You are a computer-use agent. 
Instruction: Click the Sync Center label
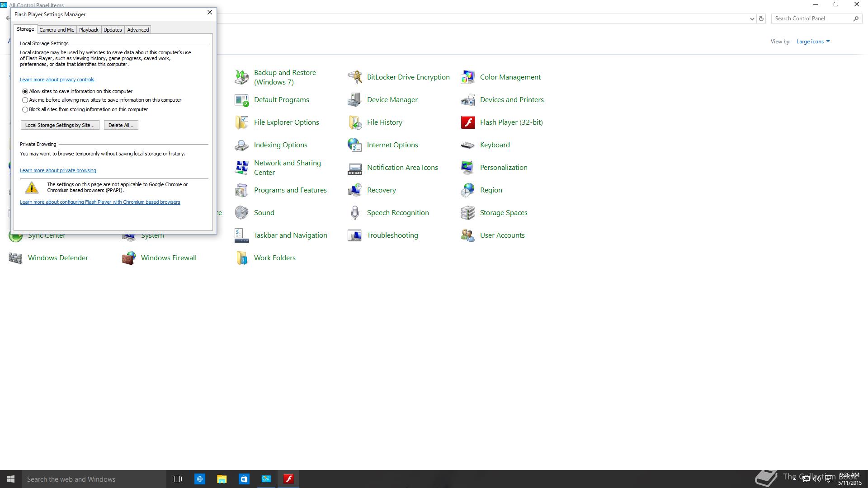[x=47, y=236]
